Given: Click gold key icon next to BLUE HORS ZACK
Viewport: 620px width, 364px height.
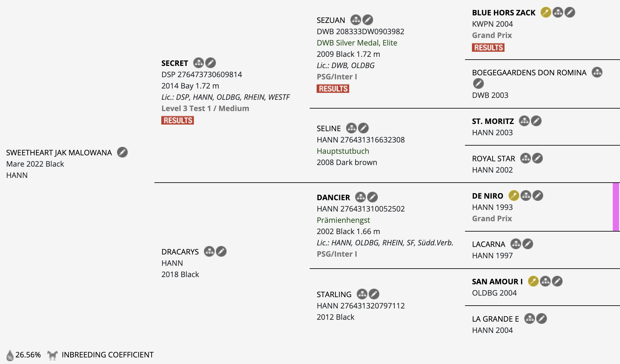Looking at the screenshot, I should pyautogui.click(x=546, y=12).
